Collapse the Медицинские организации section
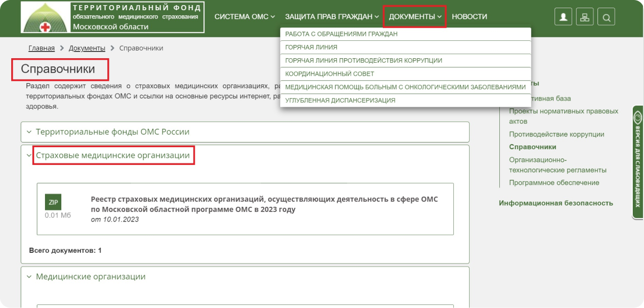 click(90, 277)
